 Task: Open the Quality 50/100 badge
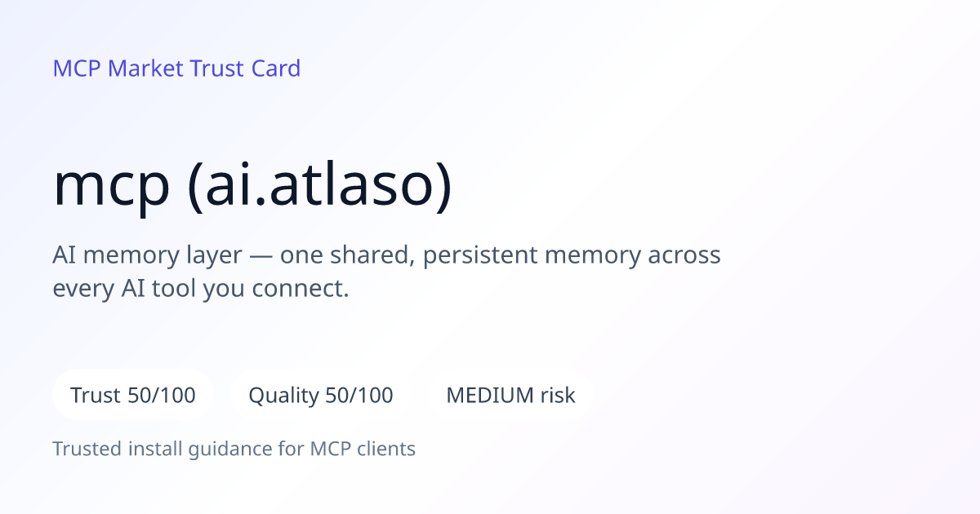point(321,396)
